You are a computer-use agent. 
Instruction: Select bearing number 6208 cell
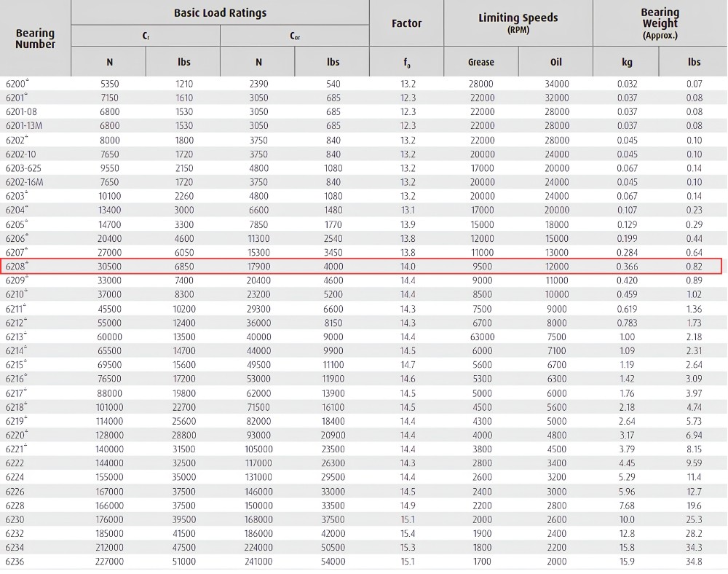(x=17, y=267)
